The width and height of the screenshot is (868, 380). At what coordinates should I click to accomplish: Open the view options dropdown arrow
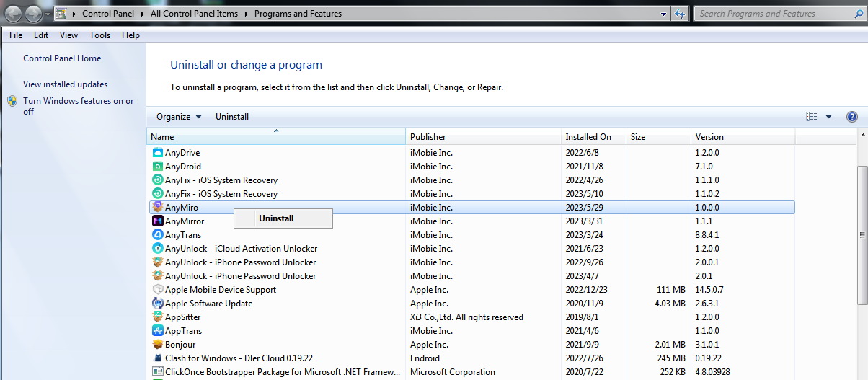pyautogui.click(x=828, y=117)
